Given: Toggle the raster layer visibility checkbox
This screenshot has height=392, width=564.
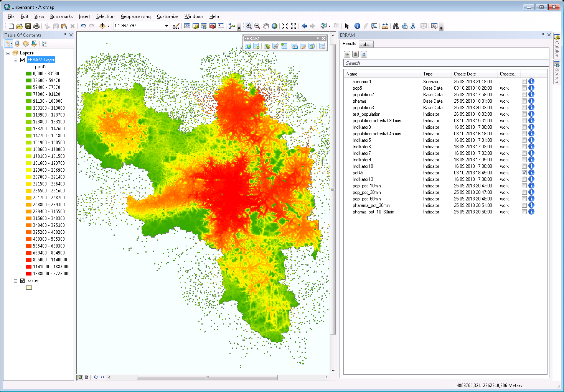Looking at the screenshot, I should pos(23,280).
